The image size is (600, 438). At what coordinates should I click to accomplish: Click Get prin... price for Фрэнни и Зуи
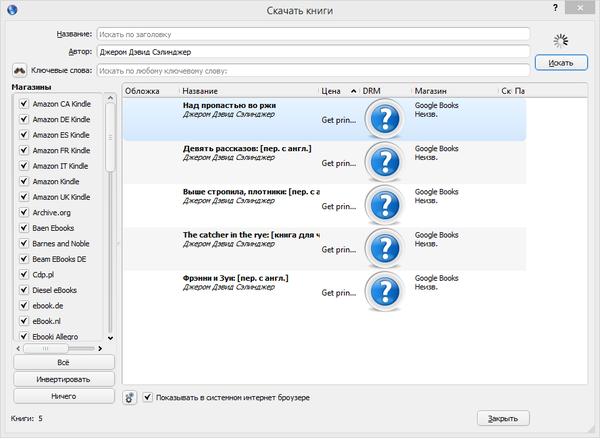click(339, 293)
